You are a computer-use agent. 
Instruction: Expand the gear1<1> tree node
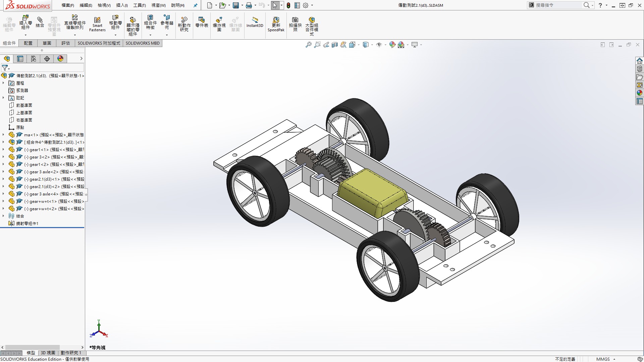[x=3, y=149]
